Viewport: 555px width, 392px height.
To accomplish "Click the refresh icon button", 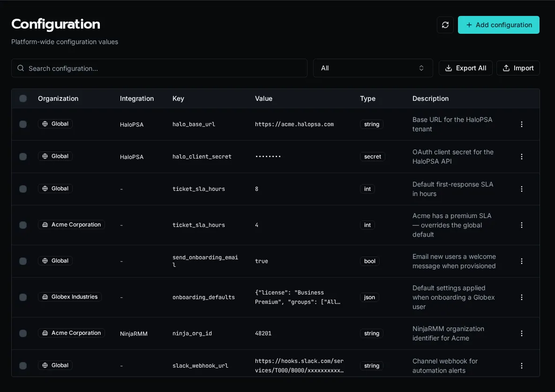I will (x=445, y=25).
